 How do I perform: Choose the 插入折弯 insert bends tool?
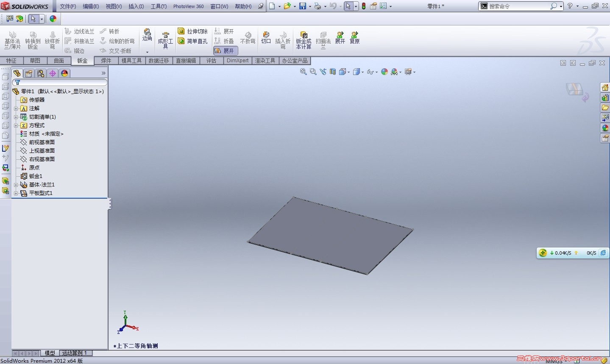[x=283, y=40]
